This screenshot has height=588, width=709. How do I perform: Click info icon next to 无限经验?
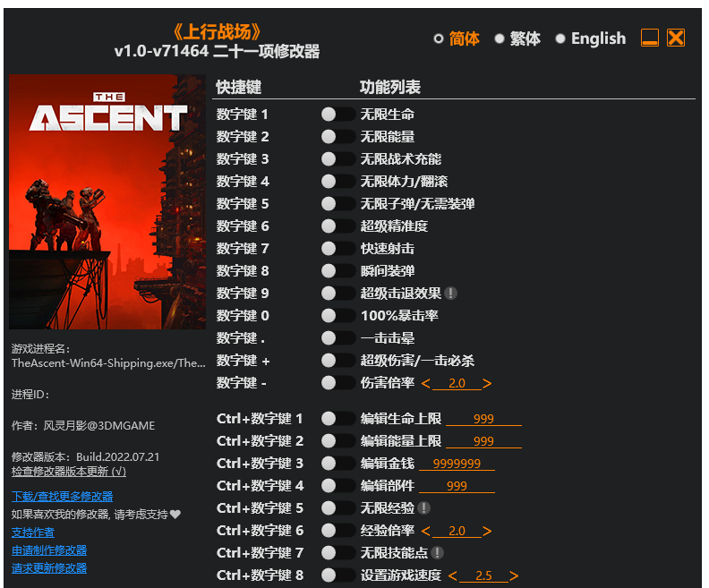(423, 508)
